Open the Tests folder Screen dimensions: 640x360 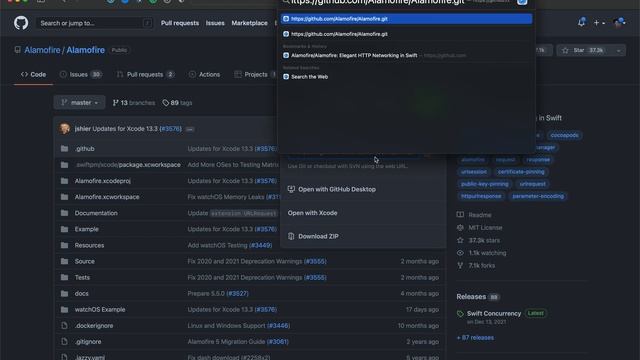click(82, 277)
